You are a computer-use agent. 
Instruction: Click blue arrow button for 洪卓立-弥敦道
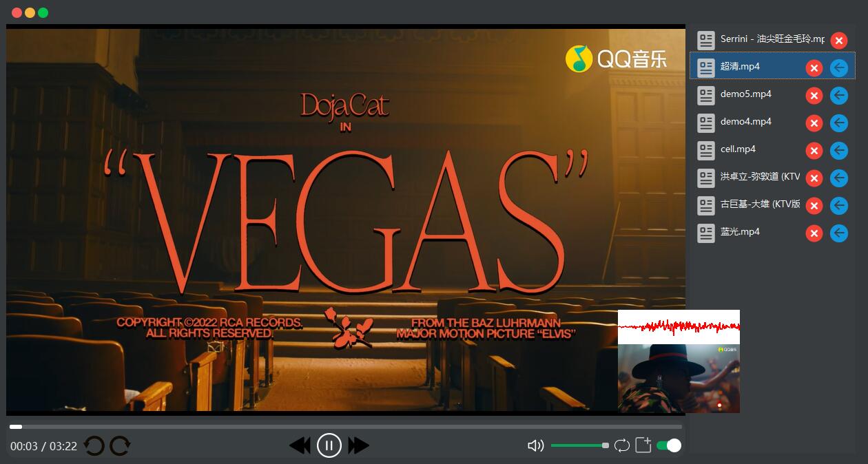click(x=838, y=178)
